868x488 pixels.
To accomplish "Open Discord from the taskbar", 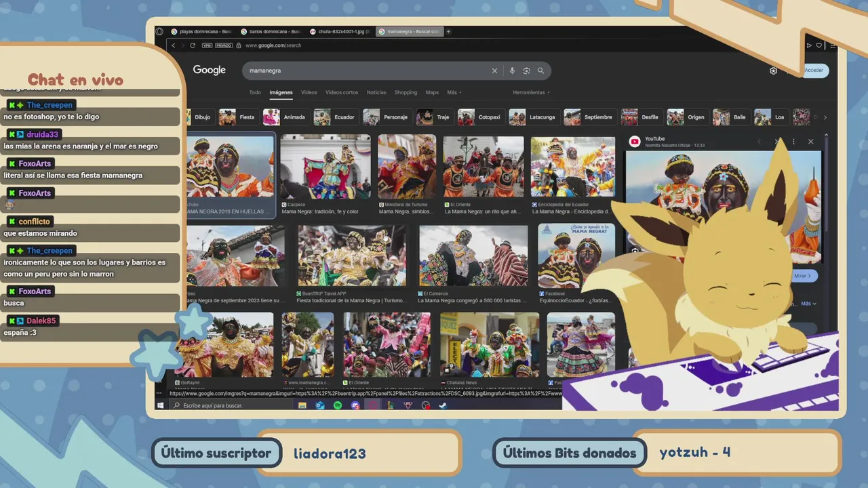I will tap(355, 405).
